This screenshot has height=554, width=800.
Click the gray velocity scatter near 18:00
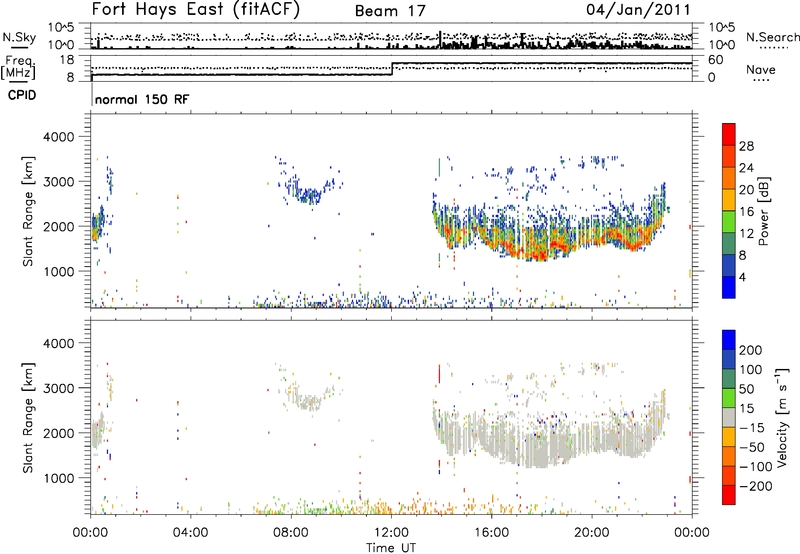pyautogui.click(x=541, y=444)
